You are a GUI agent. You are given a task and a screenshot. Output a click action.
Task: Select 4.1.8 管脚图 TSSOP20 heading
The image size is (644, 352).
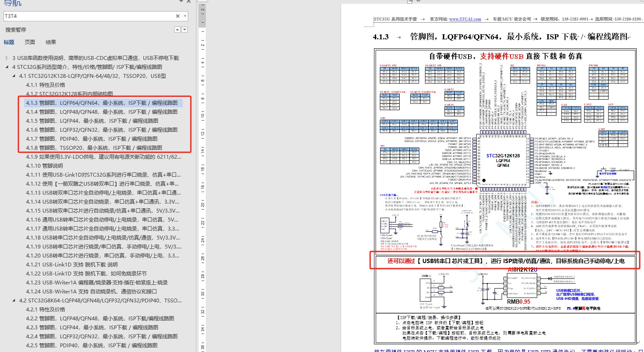click(x=94, y=148)
